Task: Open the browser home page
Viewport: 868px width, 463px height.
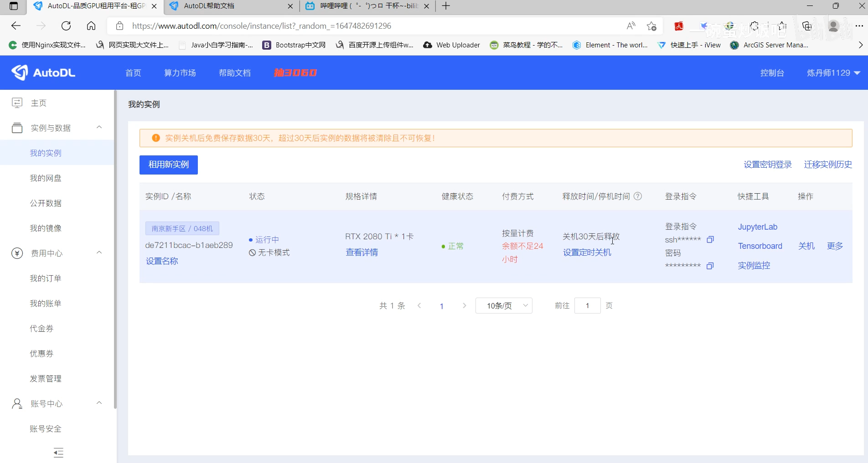Action: (91, 26)
